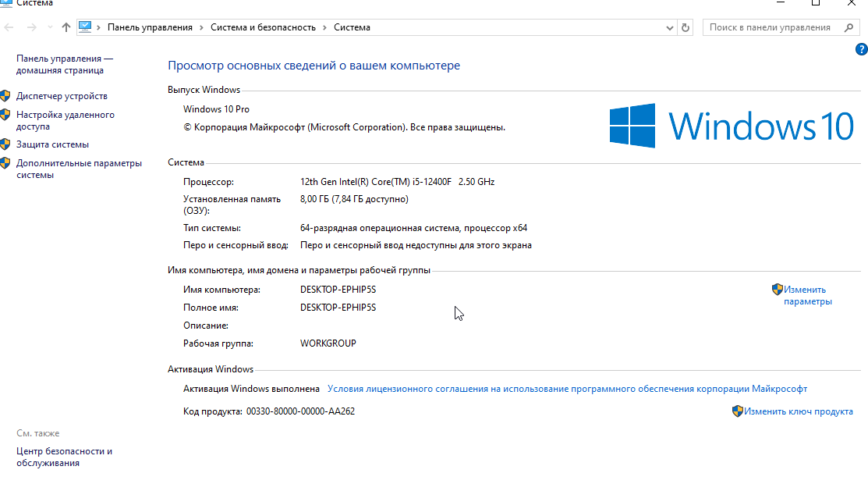Viewport: 868px width, 484px height.
Task: Click the Back navigation arrow
Action: (x=9, y=27)
